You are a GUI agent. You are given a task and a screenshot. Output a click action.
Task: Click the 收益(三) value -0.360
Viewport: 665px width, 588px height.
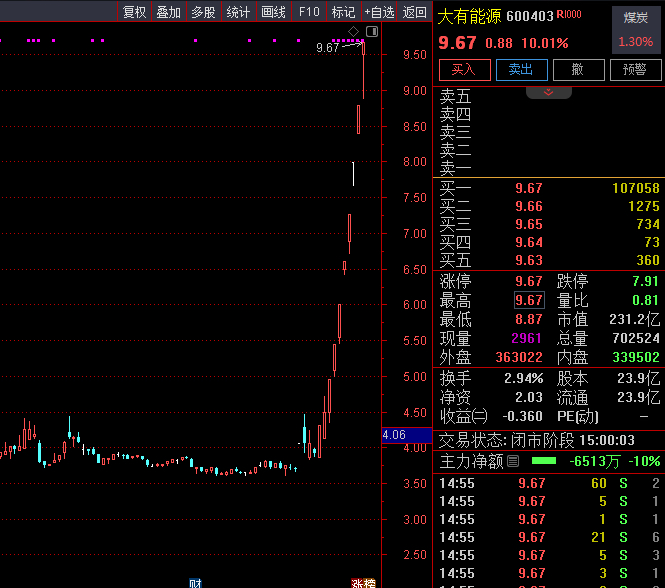pos(522,416)
